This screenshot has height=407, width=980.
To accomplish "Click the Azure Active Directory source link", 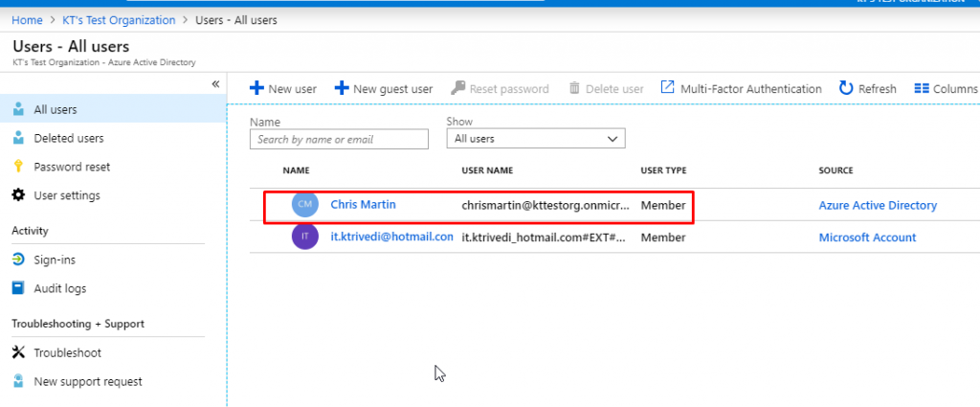I will coord(878,205).
